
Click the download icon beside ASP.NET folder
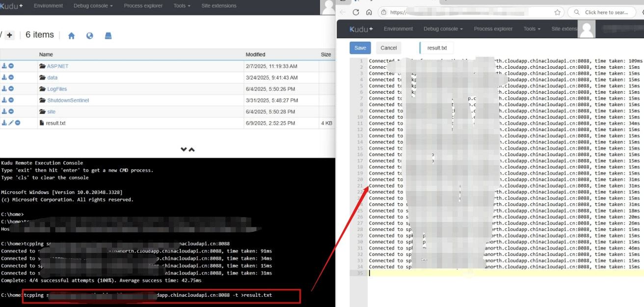coord(4,66)
